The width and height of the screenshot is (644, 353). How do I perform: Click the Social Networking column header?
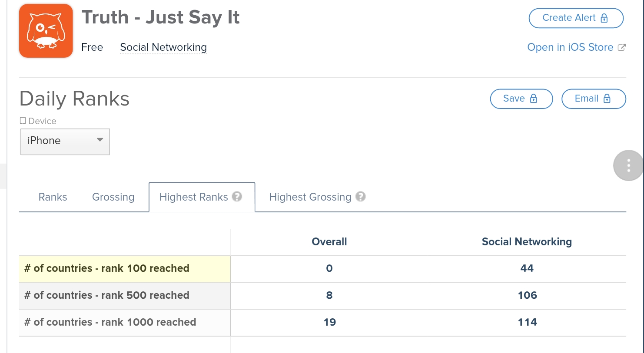pos(527,242)
